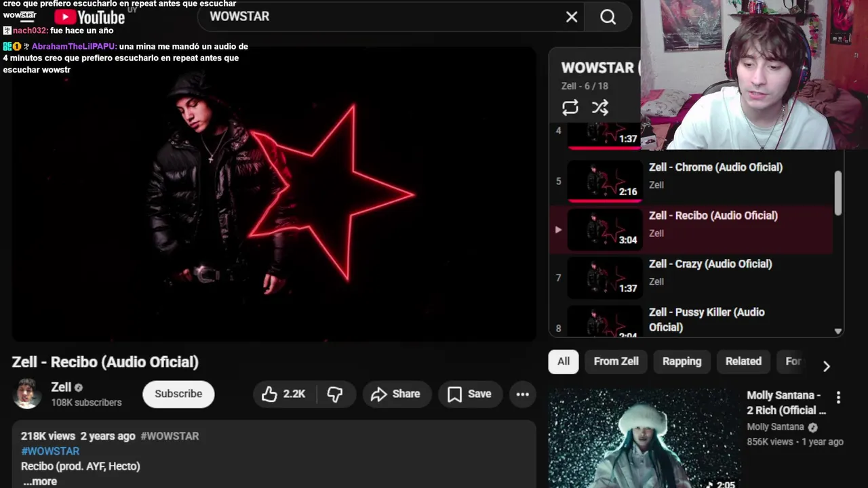868x488 pixels.
Task: Open Molly Santana - 2 Rich title
Action: (x=787, y=403)
